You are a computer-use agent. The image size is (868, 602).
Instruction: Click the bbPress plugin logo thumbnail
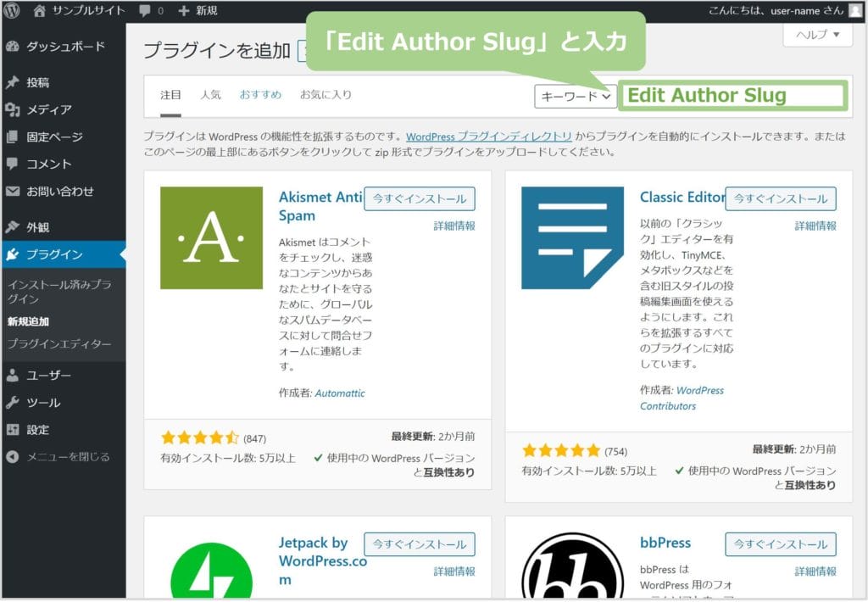coord(572,566)
